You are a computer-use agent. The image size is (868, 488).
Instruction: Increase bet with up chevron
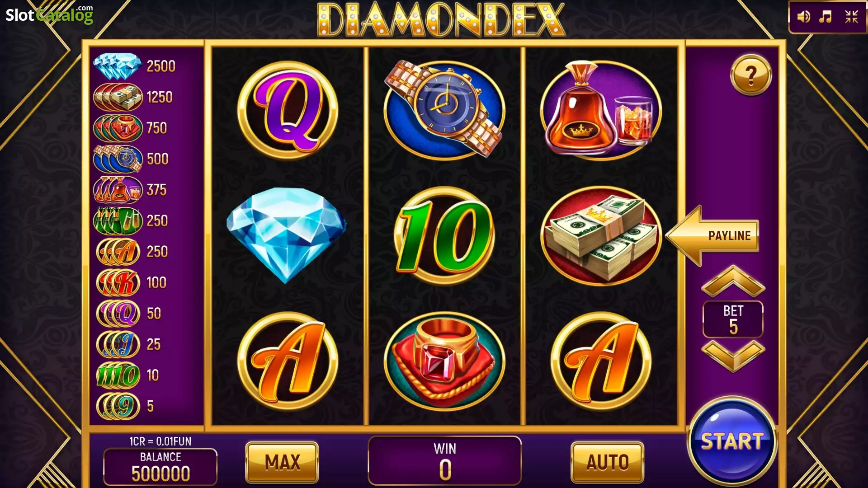pos(733,281)
